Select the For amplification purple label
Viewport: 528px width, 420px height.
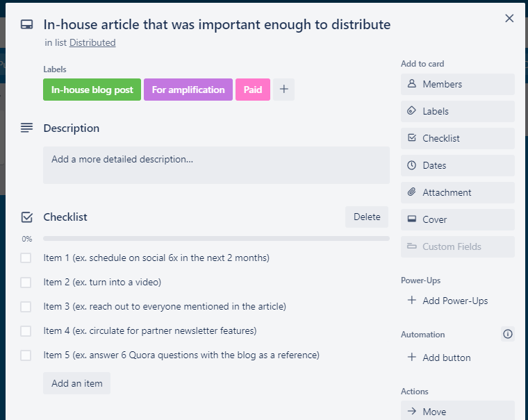pos(188,90)
